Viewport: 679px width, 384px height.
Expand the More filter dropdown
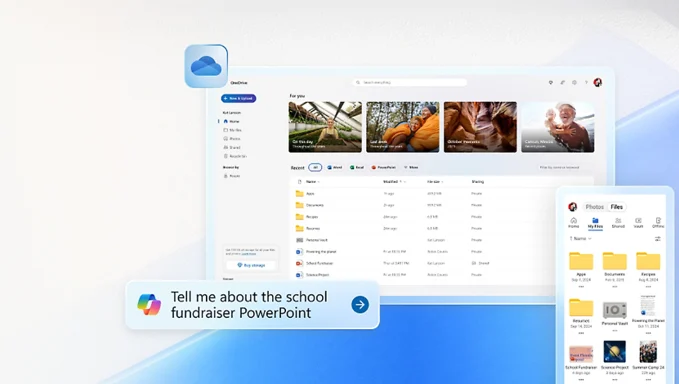tap(411, 167)
